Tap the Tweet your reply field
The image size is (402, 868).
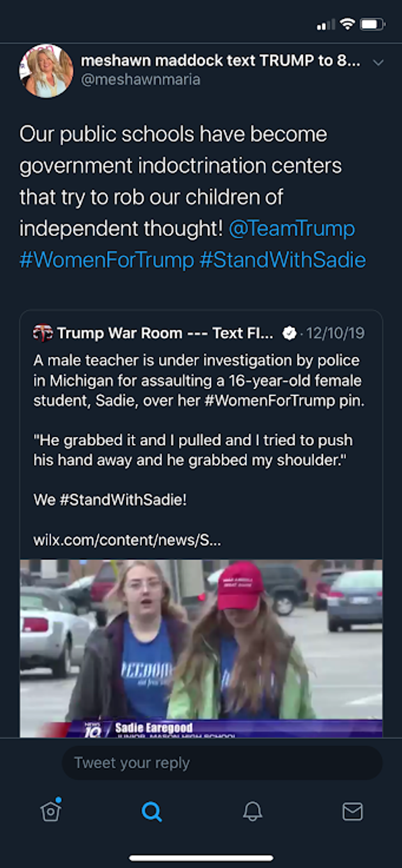(x=222, y=763)
